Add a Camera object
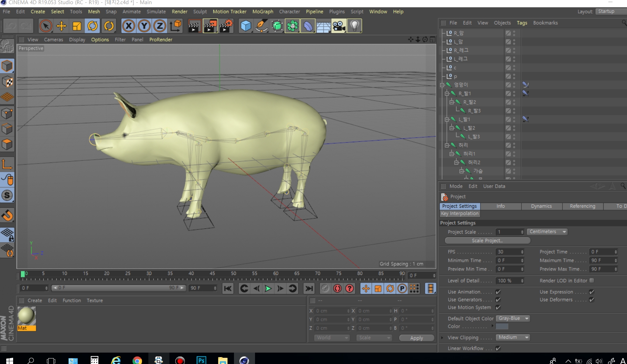Screen dimensions: 627x364 [339, 26]
